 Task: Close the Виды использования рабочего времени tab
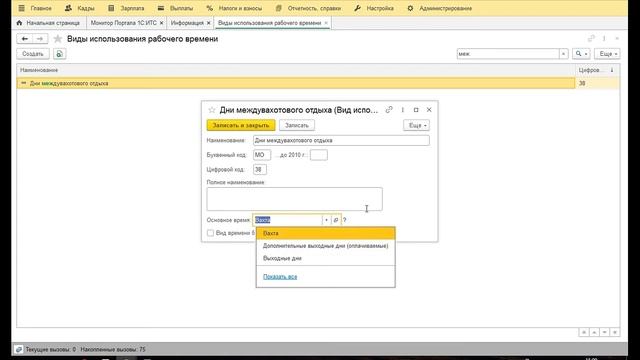326,23
